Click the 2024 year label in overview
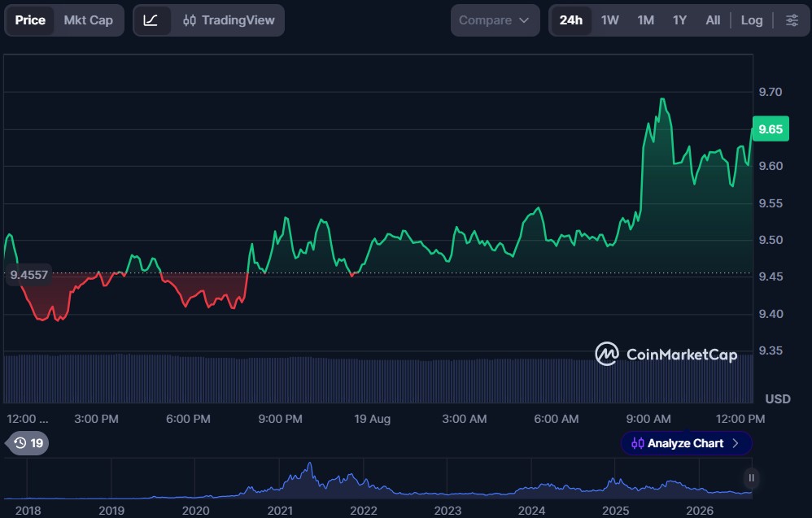The width and height of the screenshot is (812, 518). [x=531, y=511]
